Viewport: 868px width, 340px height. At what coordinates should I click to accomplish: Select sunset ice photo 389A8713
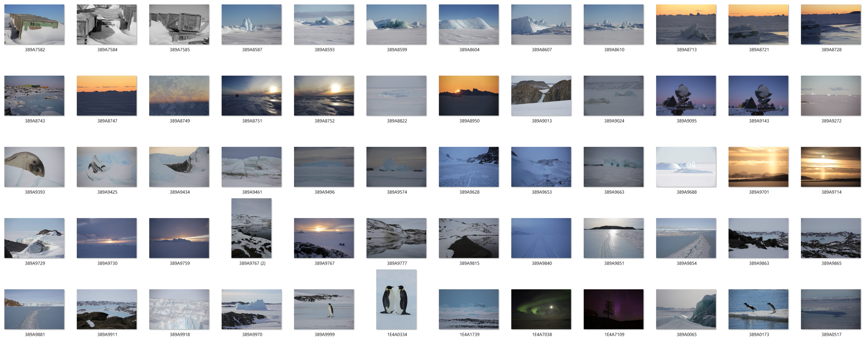click(686, 24)
